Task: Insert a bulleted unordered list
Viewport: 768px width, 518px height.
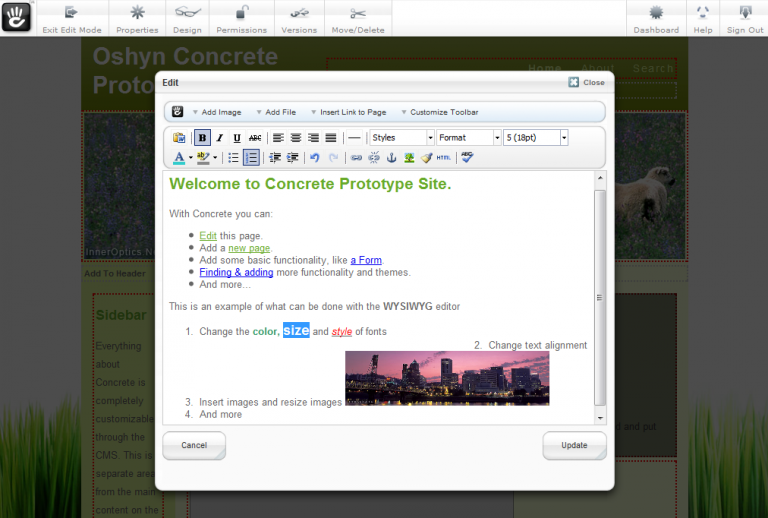Action: [x=233, y=158]
